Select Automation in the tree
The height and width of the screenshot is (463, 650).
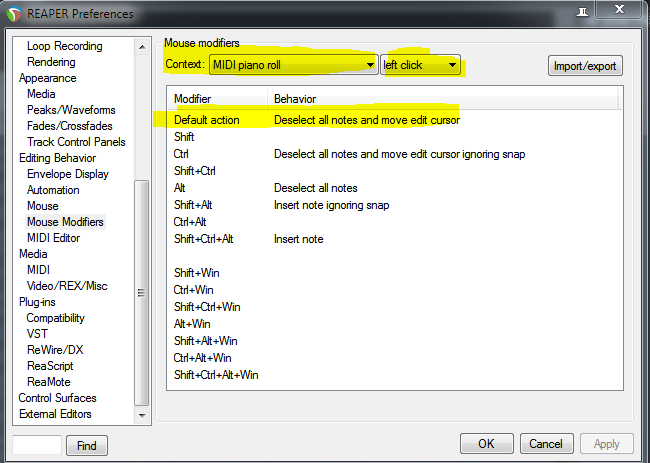coord(53,190)
